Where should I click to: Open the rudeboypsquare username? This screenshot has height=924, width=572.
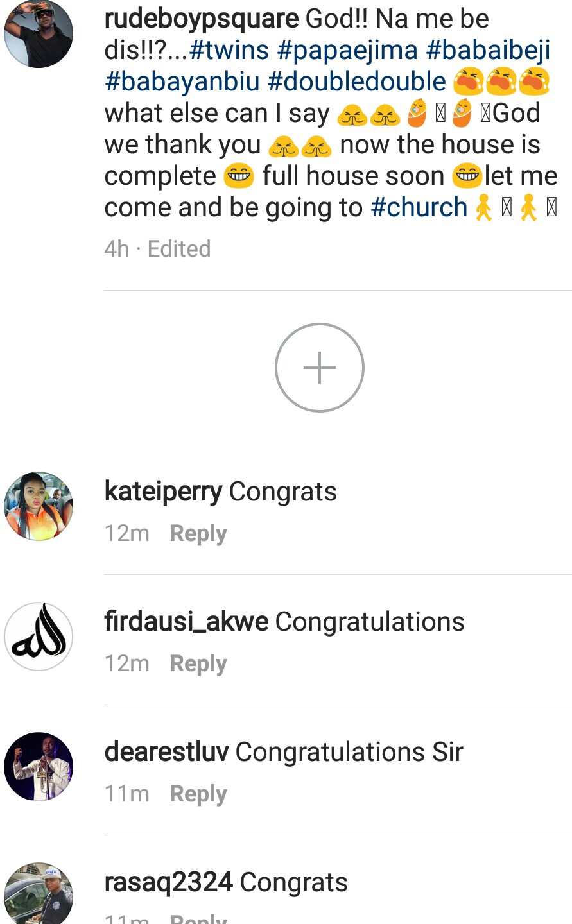click(x=202, y=19)
